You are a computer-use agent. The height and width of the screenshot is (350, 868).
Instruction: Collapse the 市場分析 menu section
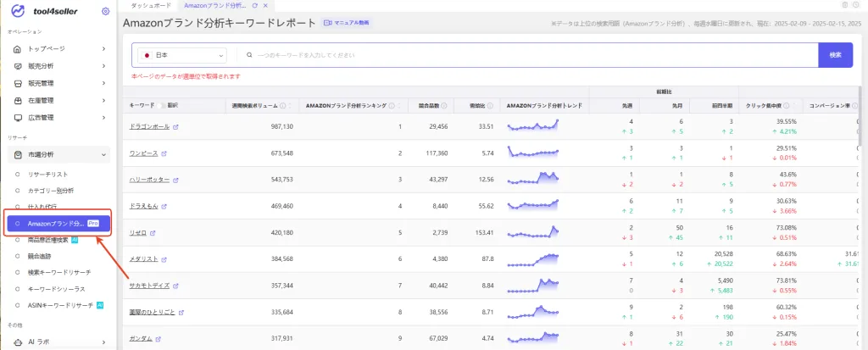(x=103, y=155)
